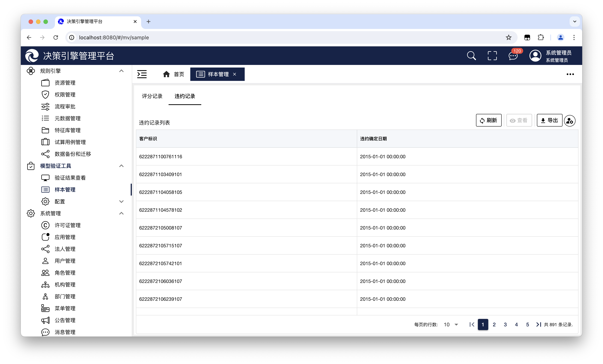
Task: Collapse the 规则引擎 menu group
Action: [x=121, y=71]
